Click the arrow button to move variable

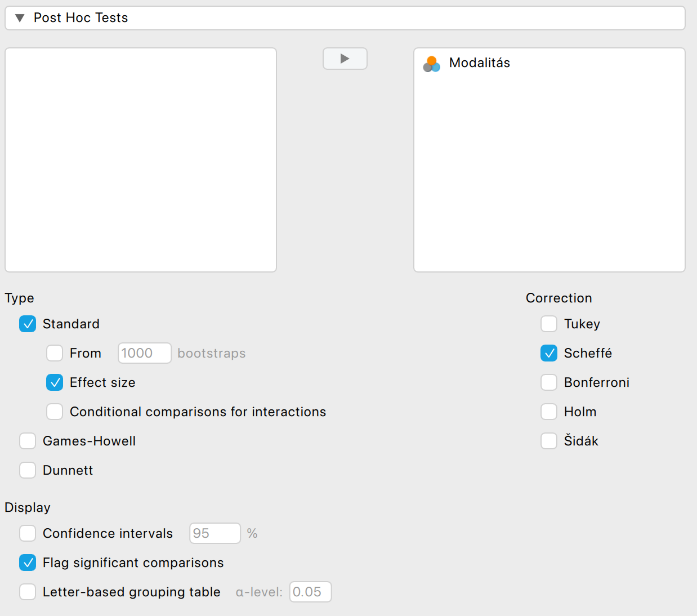(x=345, y=59)
